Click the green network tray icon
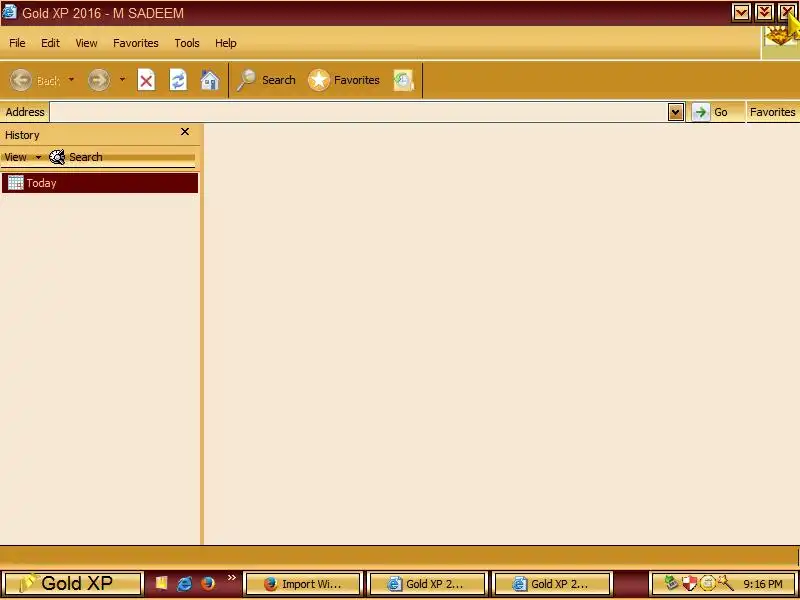 (x=672, y=583)
